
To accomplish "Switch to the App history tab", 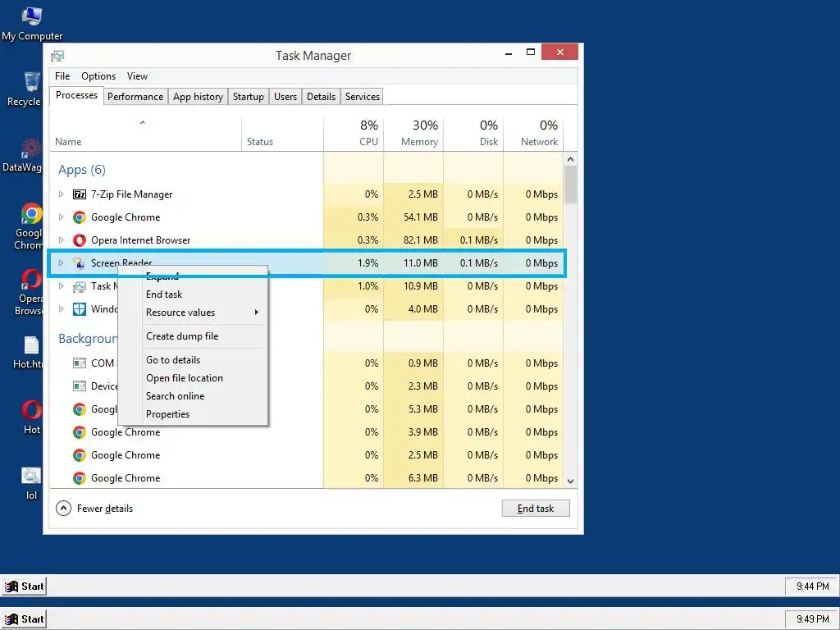I will pyautogui.click(x=198, y=97).
